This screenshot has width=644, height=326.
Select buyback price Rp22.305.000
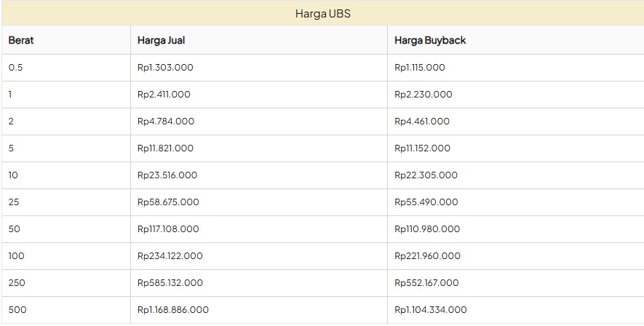(x=426, y=175)
